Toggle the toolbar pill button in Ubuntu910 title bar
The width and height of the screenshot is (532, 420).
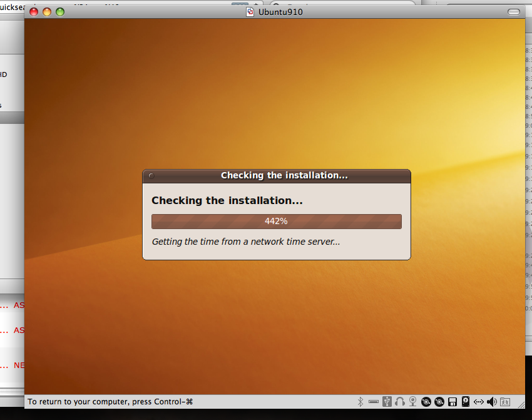coord(514,13)
